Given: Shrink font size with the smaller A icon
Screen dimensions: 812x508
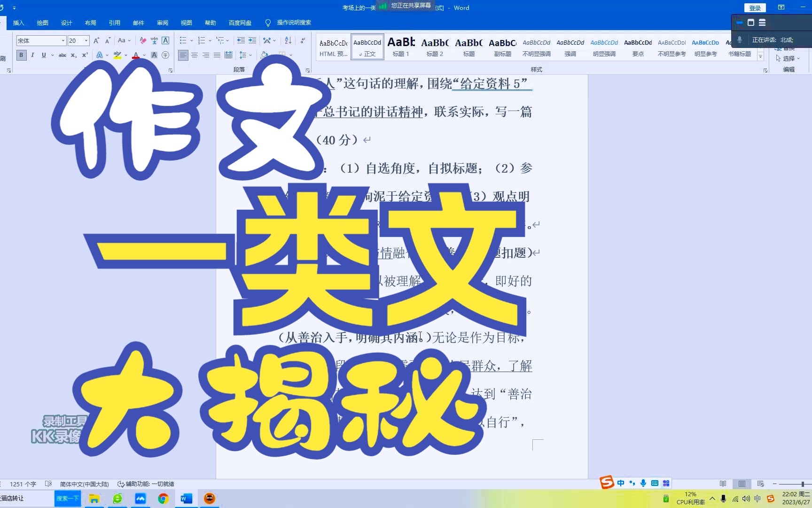Looking at the screenshot, I should coord(108,41).
